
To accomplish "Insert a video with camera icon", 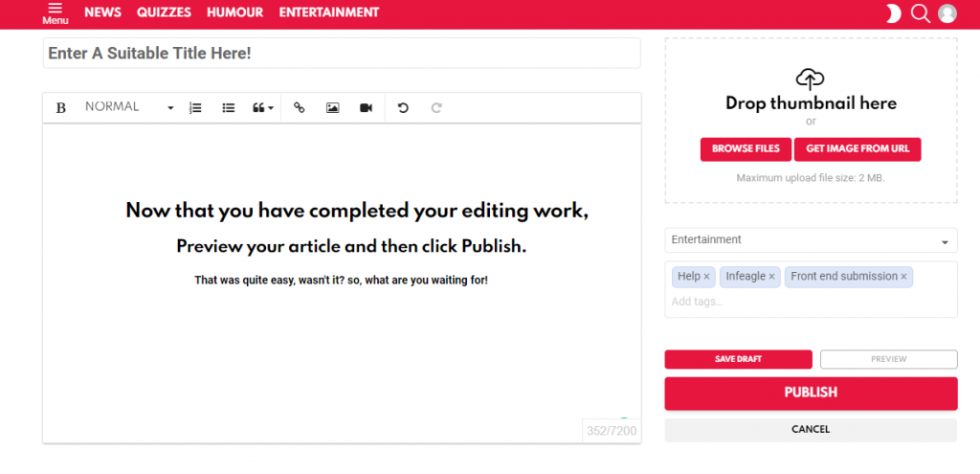I will (367, 108).
